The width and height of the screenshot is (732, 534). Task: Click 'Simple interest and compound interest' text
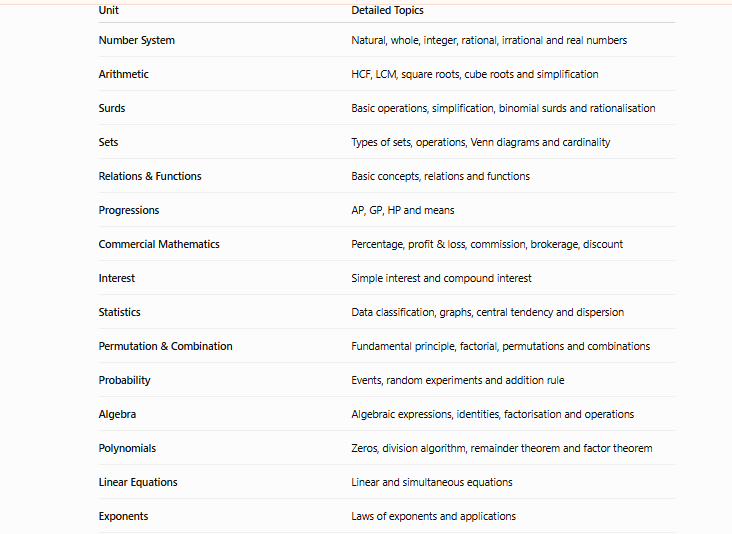[x=441, y=279]
